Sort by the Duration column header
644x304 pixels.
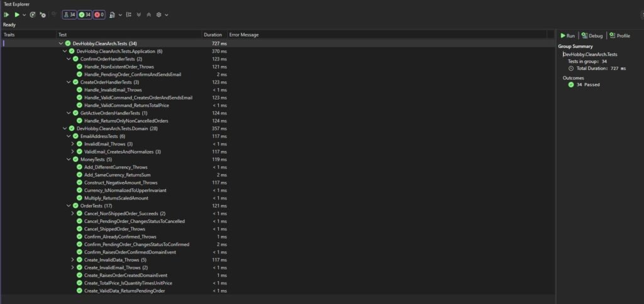click(214, 35)
